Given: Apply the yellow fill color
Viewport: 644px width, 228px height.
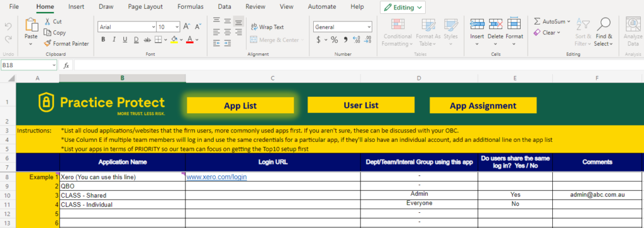Looking at the screenshot, I should pyautogui.click(x=174, y=40).
